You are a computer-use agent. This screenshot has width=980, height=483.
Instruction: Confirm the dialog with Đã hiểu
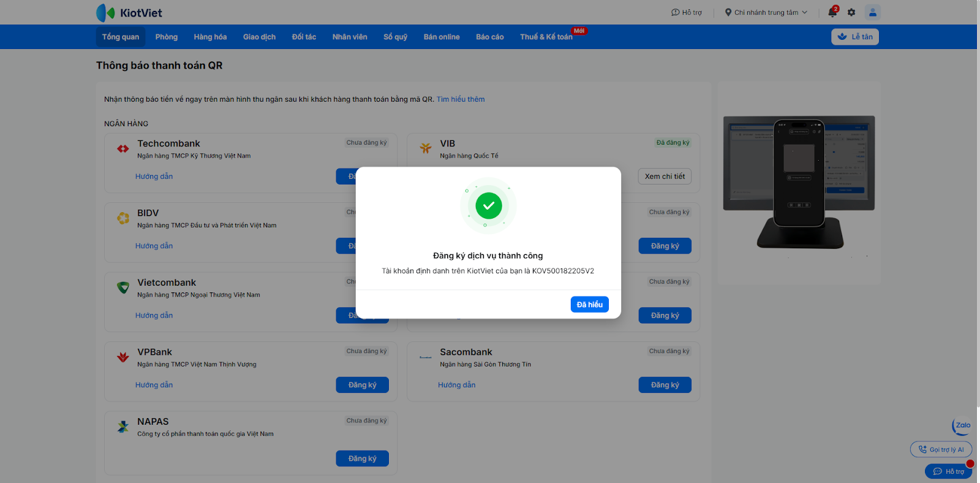(590, 305)
